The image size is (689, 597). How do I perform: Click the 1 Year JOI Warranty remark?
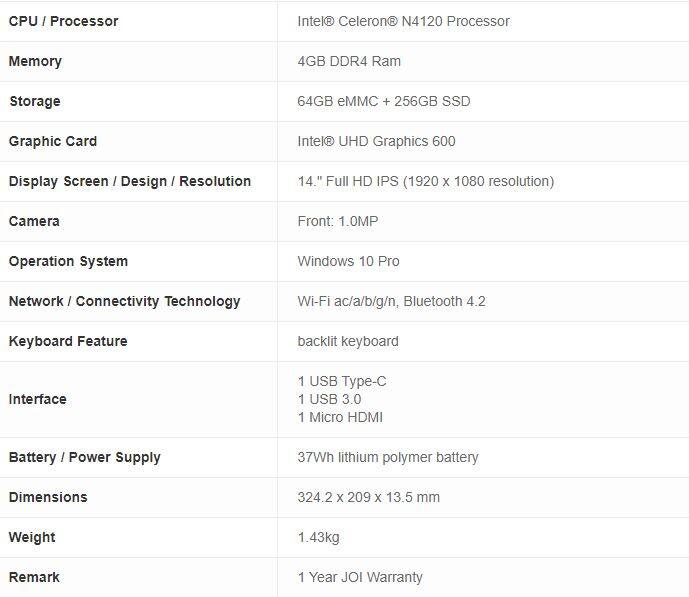coord(360,577)
